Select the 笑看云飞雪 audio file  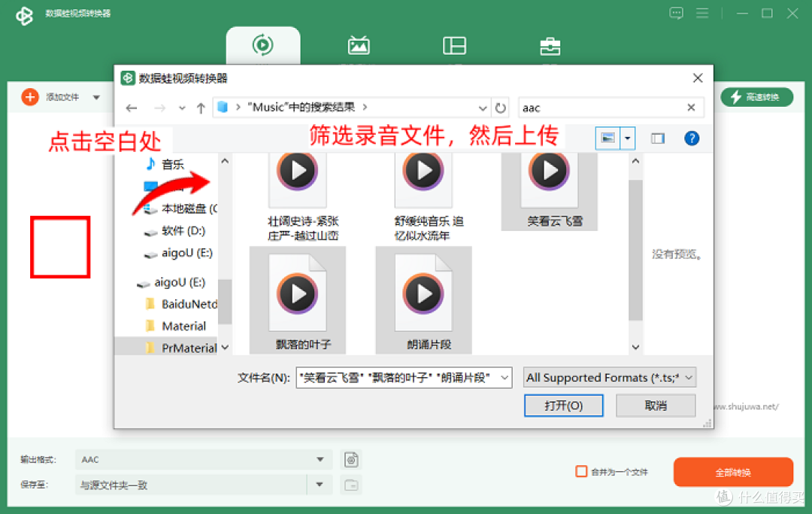(550, 191)
